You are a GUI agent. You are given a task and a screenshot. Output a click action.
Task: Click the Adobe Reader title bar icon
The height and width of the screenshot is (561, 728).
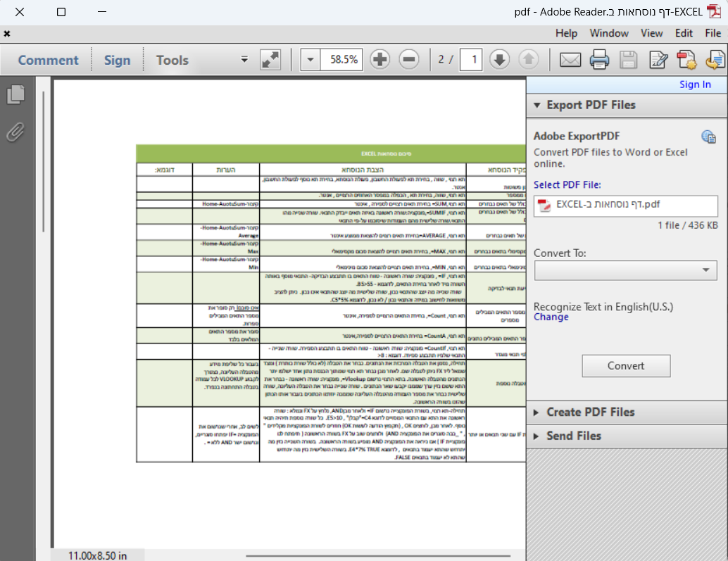[714, 11]
